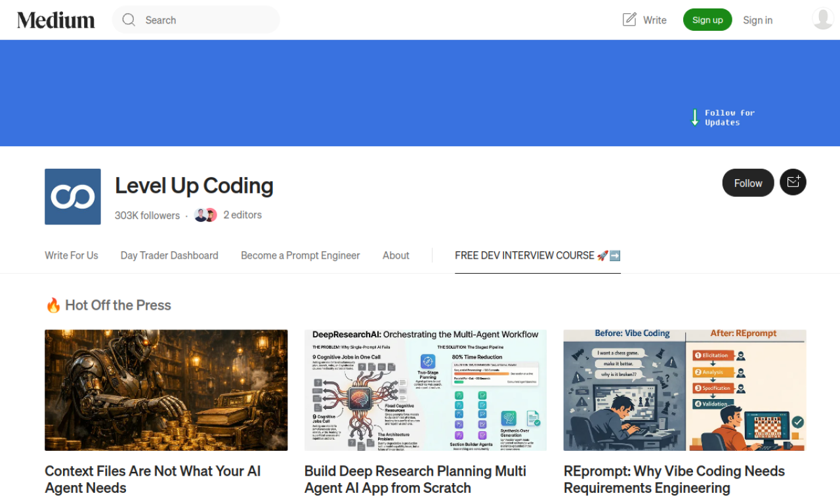Click the Medium logo
The height and width of the screenshot is (504, 840).
click(55, 20)
